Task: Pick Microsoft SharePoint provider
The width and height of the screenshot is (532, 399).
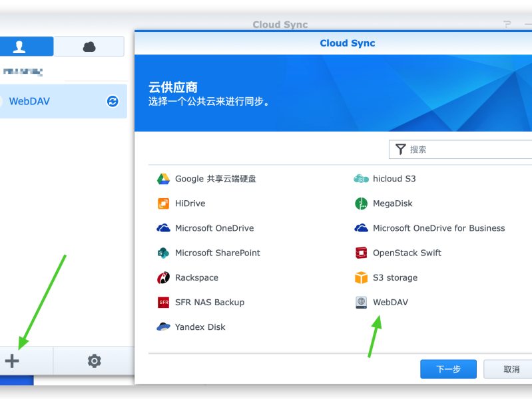Action: pyautogui.click(x=218, y=253)
